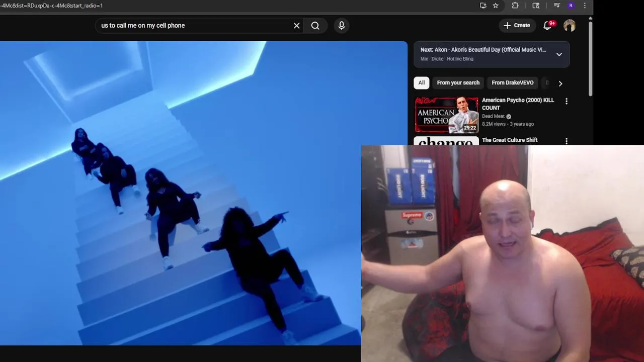Open options for American Psycho KILL COUNT video
The image size is (644, 362).
pos(567,101)
